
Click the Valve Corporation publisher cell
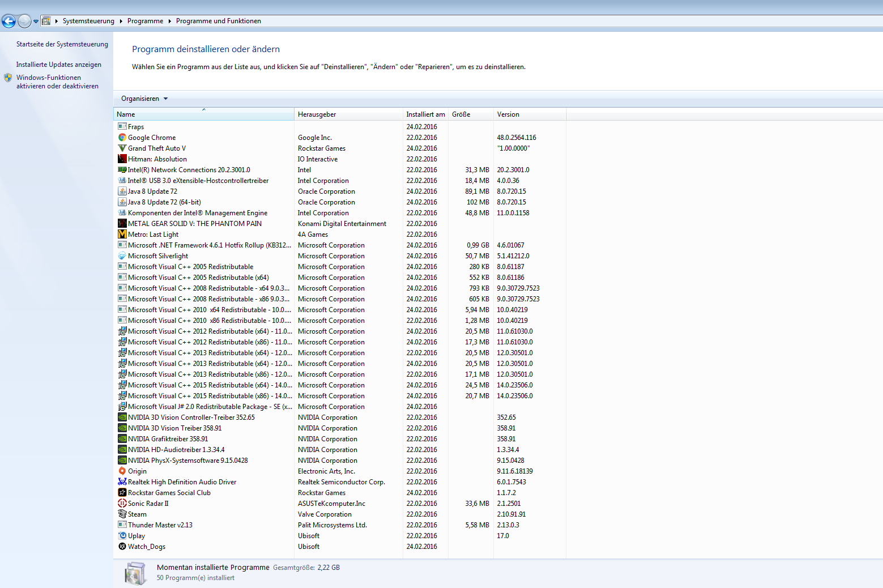[325, 514]
